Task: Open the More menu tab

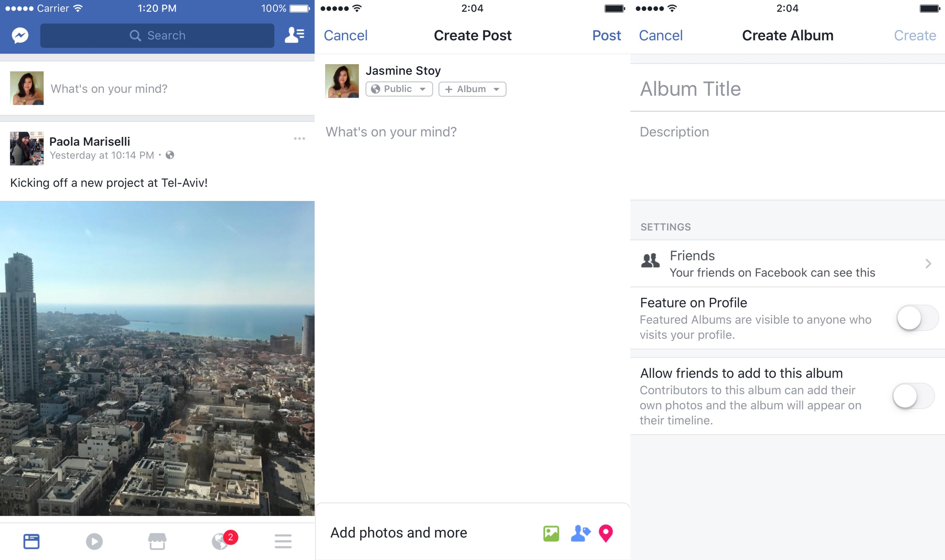Action: (283, 541)
